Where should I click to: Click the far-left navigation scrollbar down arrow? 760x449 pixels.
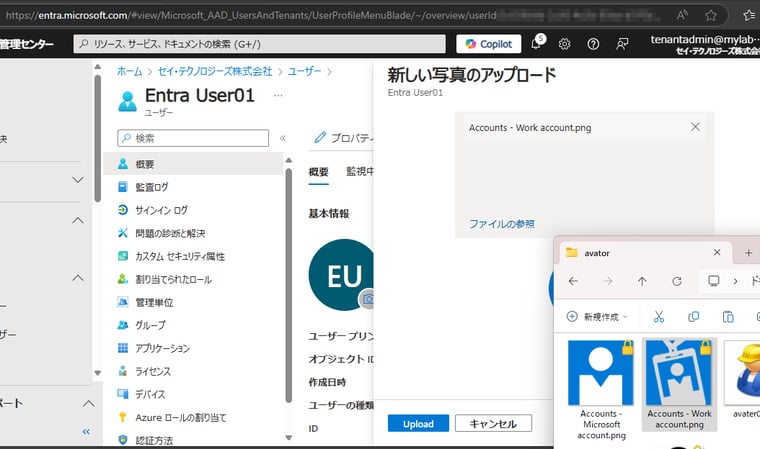[x=98, y=373]
